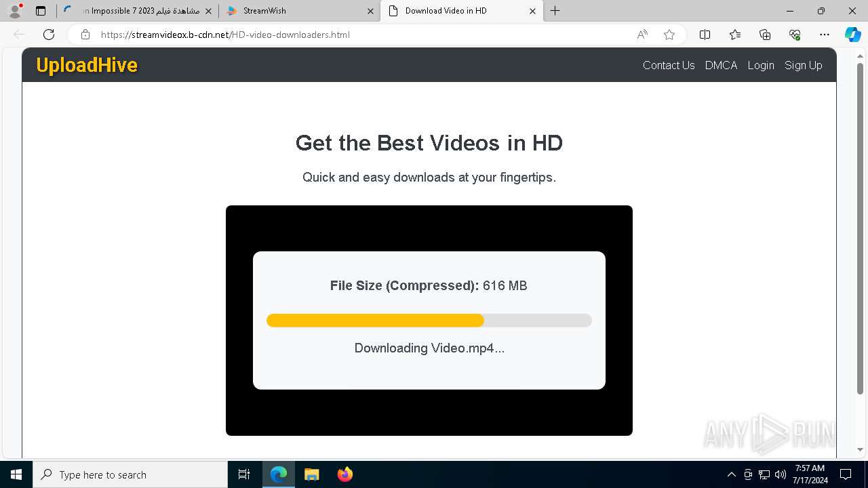The image size is (868, 488).
Task: Open the network status tray icon
Action: click(764, 474)
